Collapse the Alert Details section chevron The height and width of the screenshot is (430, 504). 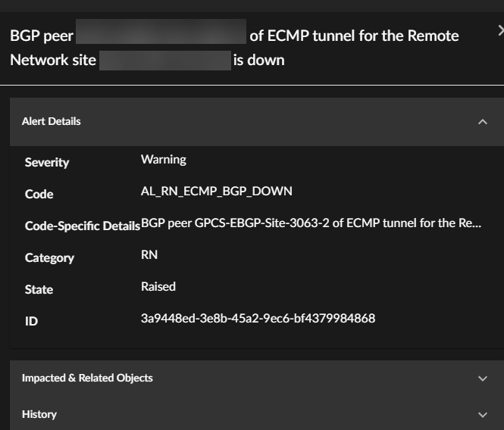(483, 122)
